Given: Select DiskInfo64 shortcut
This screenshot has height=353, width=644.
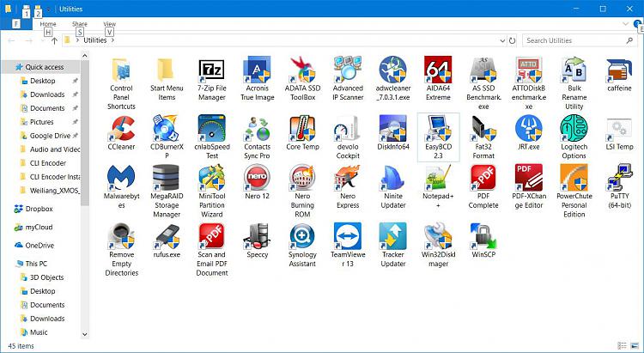Looking at the screenshot, I should (393, 129).
